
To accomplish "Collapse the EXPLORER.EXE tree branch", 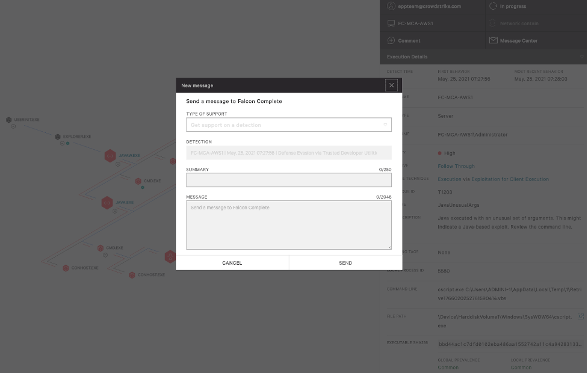I will (62, 143).
